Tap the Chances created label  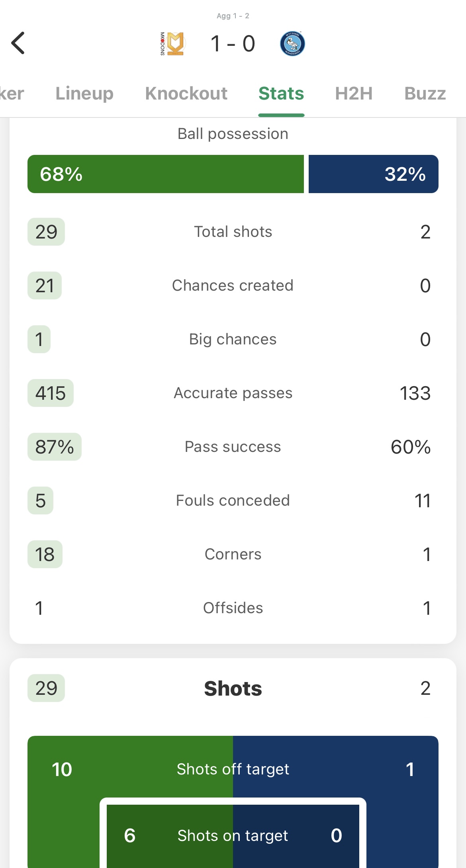coord(233,285)
